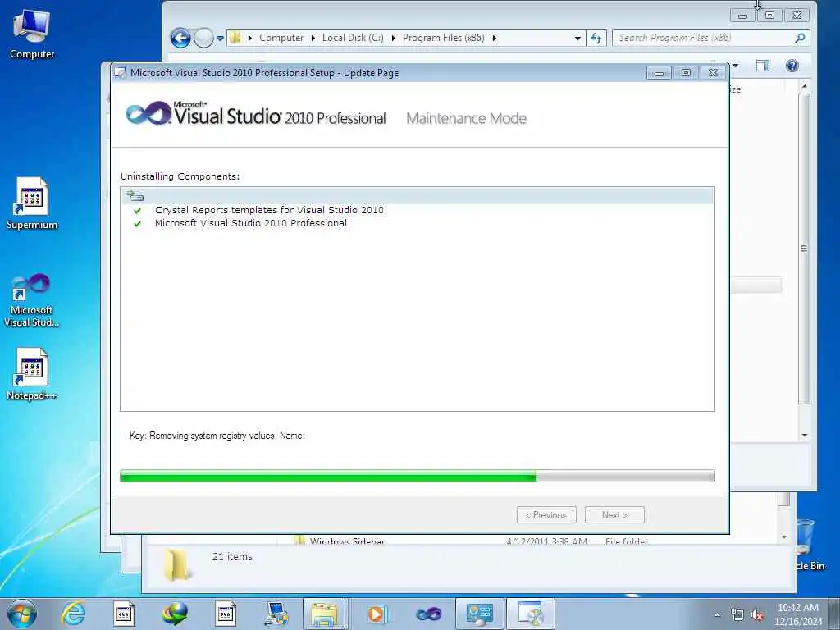Expand the arrow after Computer breadcrumb
Screen dimensions: 840x630
(313, 38)
